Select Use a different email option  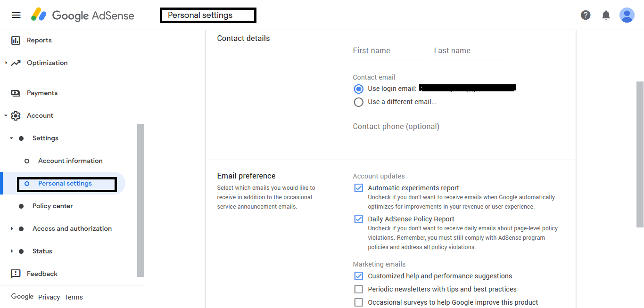359,102
